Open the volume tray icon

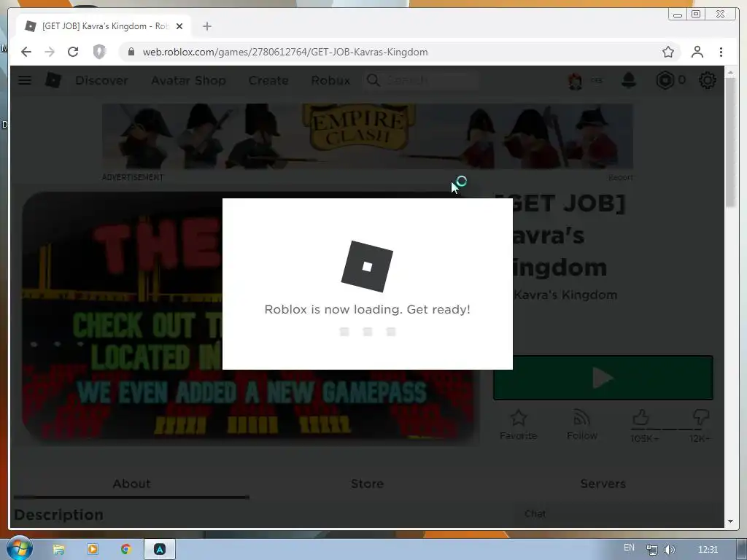tap(669, 550)
